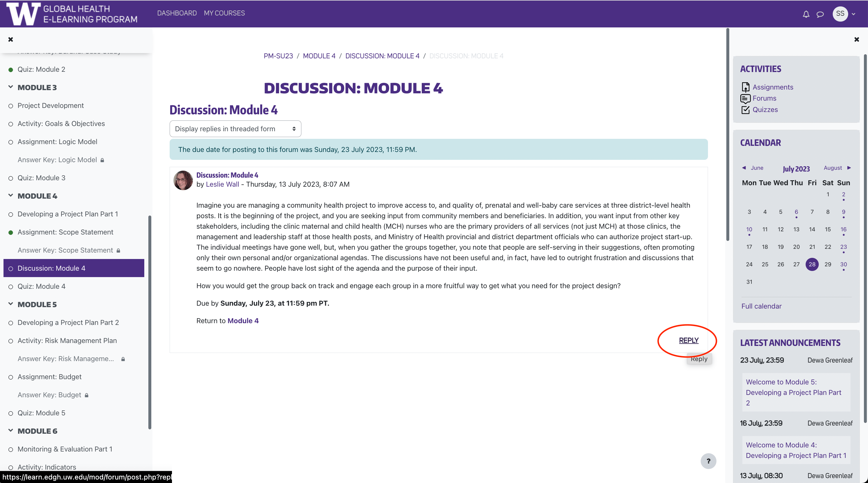This screenshot has width=868, height=483.
Task: Open the help question mark button
Action: tap(709, 461)
